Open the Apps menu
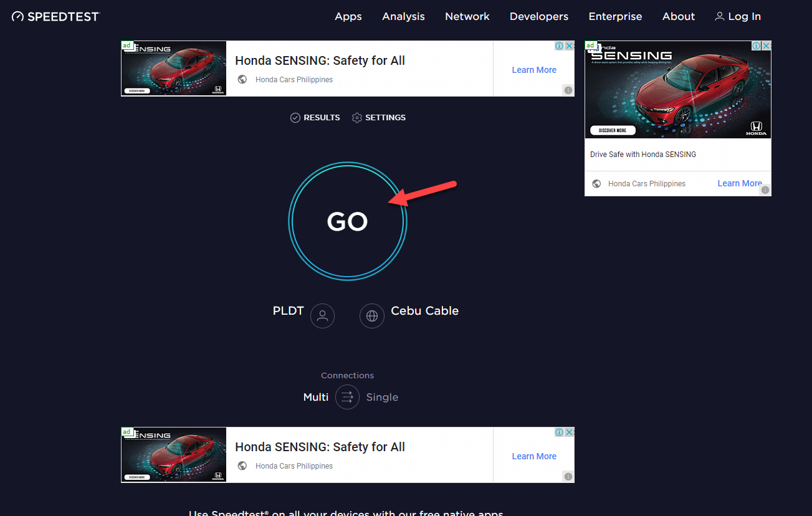The height and width of the screenshot is (516, 812). click(348, 17)
